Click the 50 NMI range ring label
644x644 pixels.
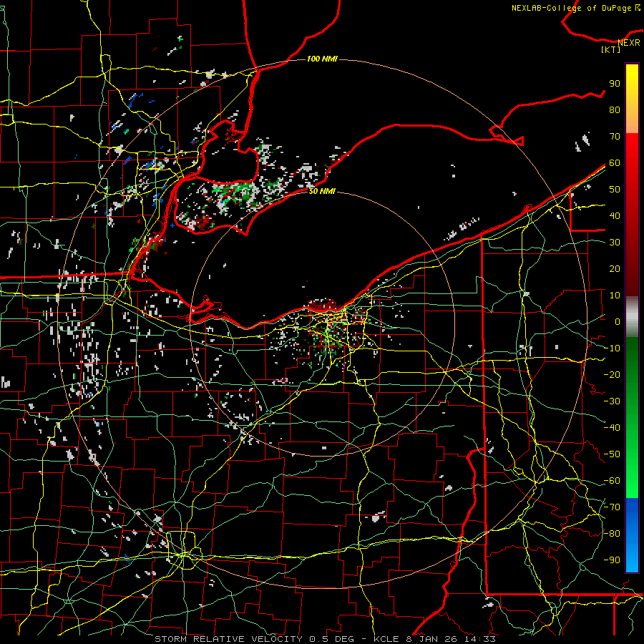click(322, 191)
